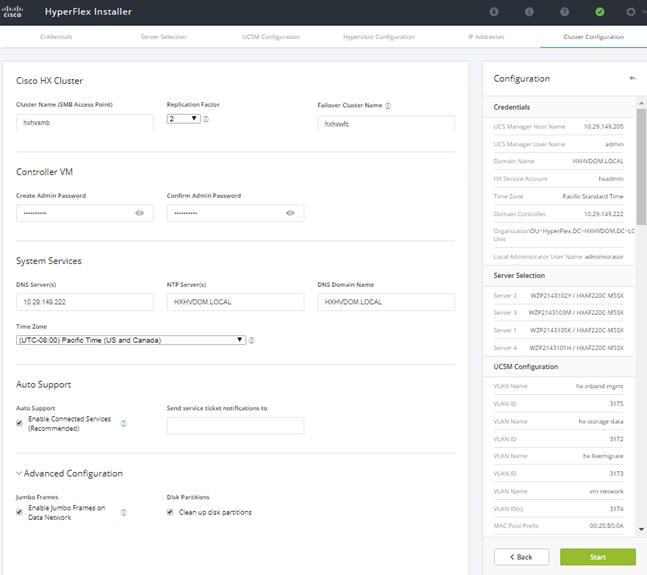Screen dimensions: 647x575
Task: Open the settings gear icon
Action: pos(630,12)
